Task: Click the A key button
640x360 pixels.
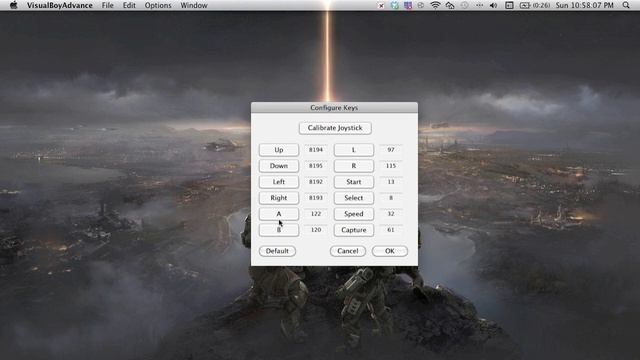Action: point(279,213)
